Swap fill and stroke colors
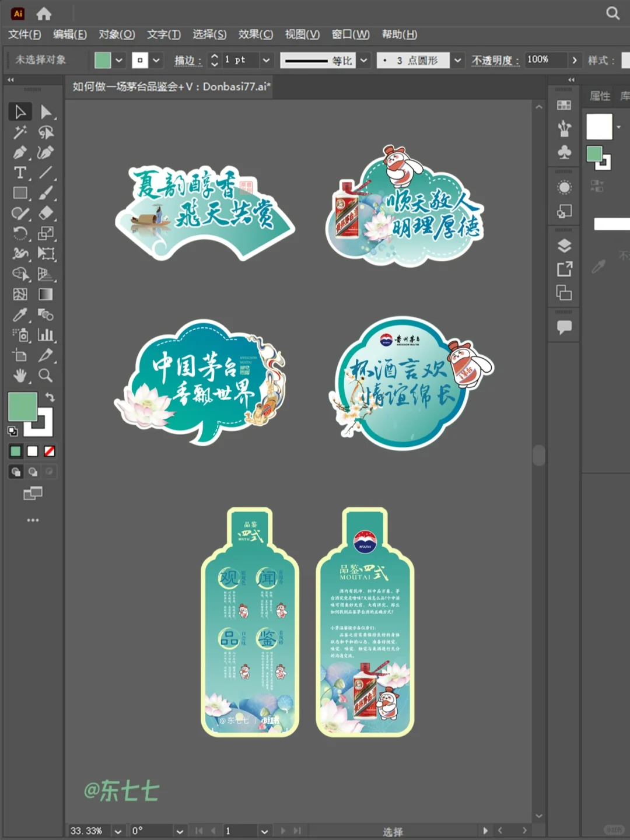This screenshot has height=840, width=630. [x=50, y=397]
